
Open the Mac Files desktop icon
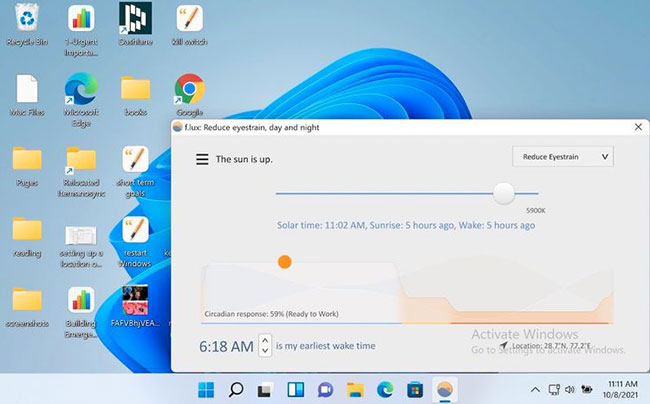27,95
